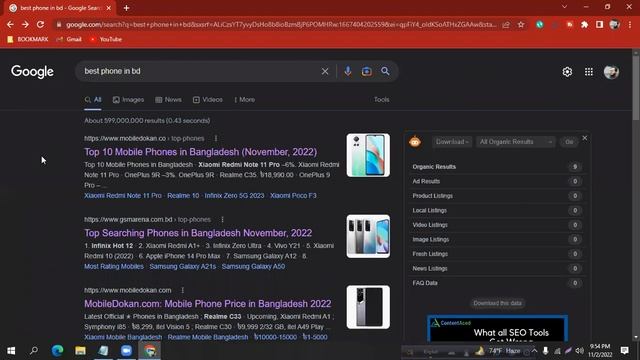Open Samsung Galaxy A21s sitelink
Screen dimensions: 640x360
(x=182, y=267)
